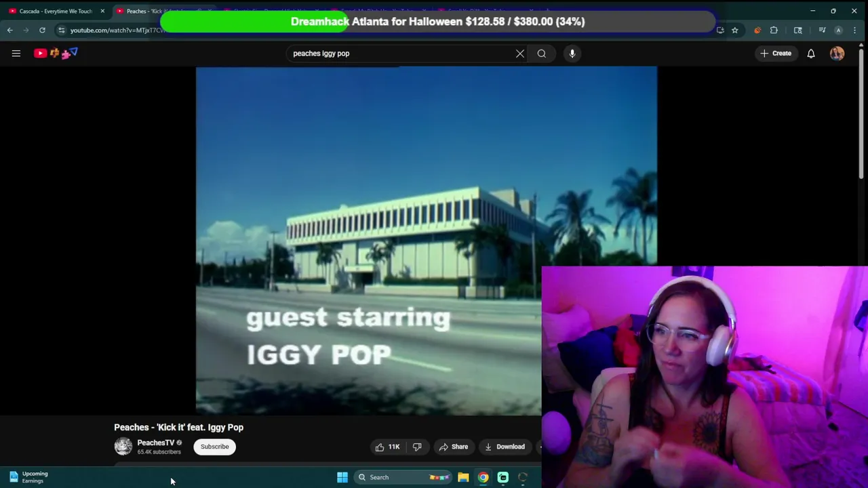
Task: Open the Windows Start menu
Action: tap(342, 477)
